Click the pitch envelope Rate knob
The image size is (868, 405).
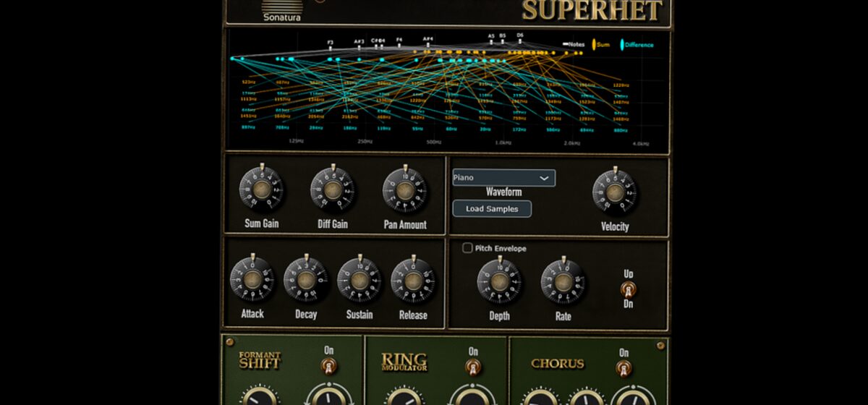coord(563,281)
